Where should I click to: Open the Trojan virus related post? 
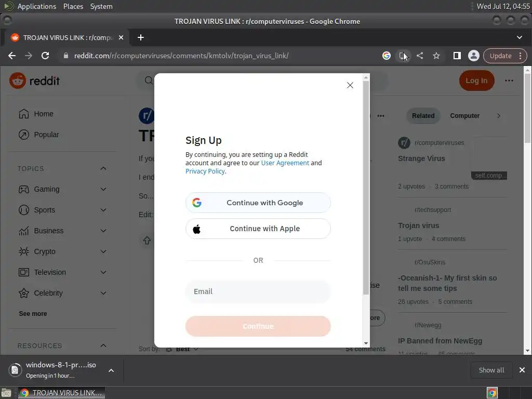pyautogui.click(x=418, y=225)
